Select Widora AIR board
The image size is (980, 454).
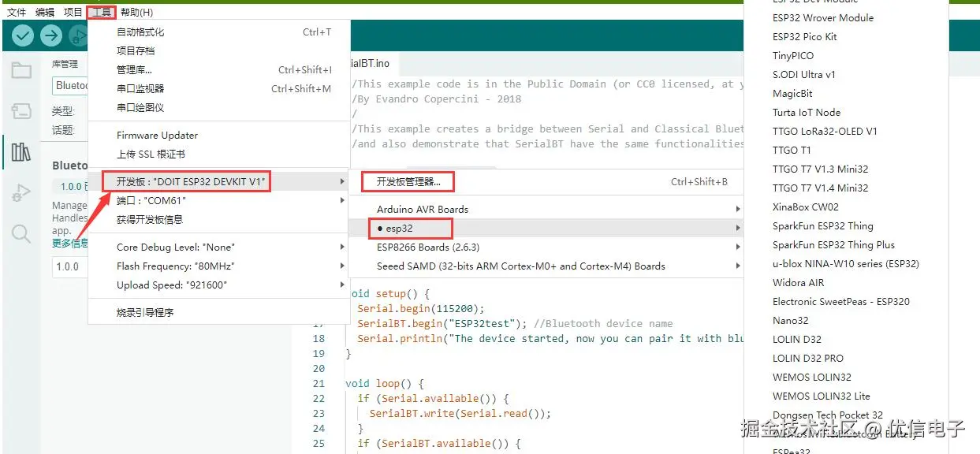[x=846, y=283]
